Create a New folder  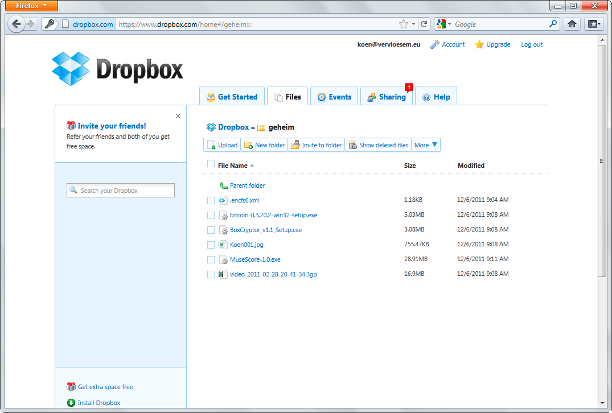pos(264,145)
